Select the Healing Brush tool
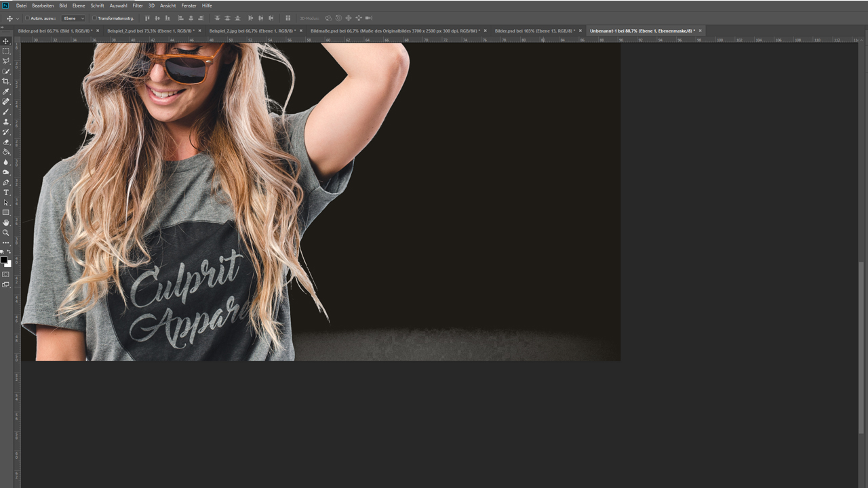 click(x=6, y=102)
